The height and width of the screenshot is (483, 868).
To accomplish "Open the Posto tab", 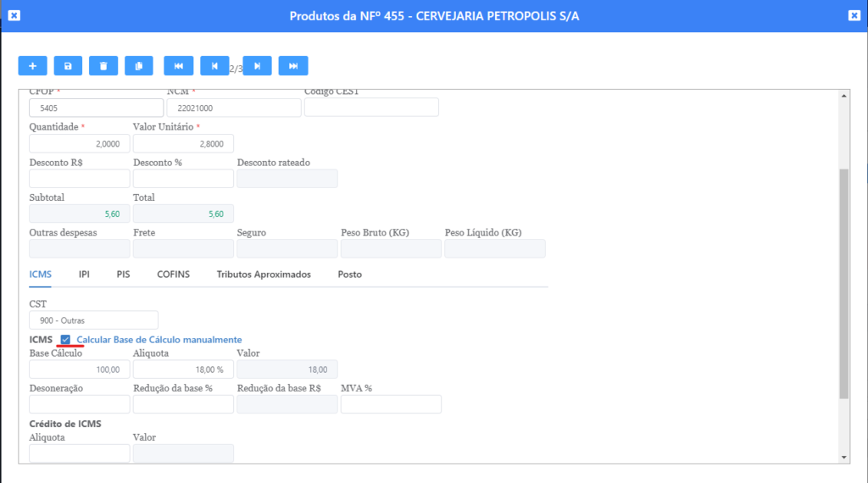I will pyautogui.click(x=349, y=275).
